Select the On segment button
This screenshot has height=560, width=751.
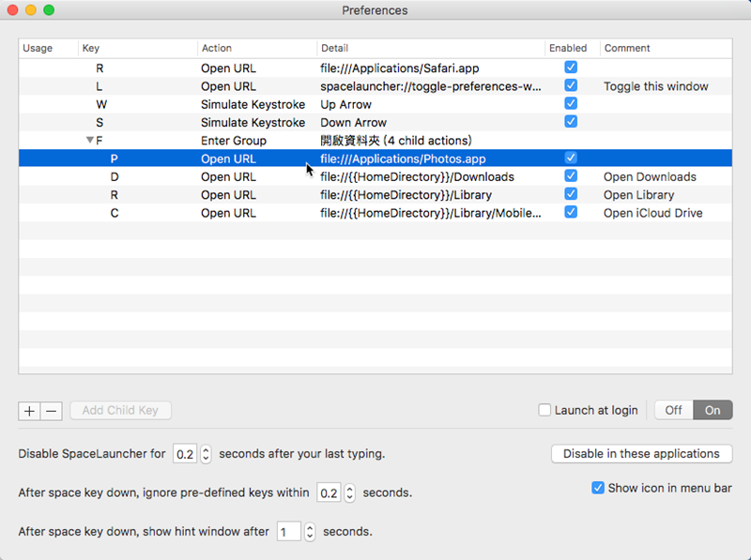tap(713, 410)
